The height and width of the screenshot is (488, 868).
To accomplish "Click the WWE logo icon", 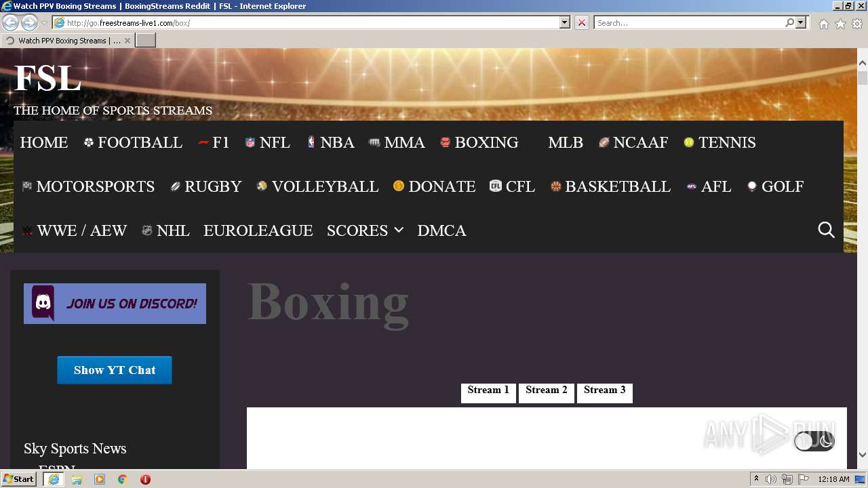I will (x=27, y=230).
